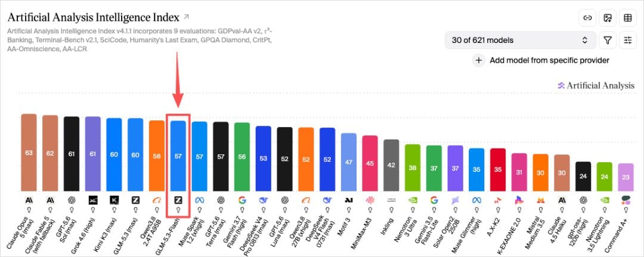This screenshot has width=644, height=257.
Task: Click the Meta logo under Muse Spark 1.2
Action: 200,200
